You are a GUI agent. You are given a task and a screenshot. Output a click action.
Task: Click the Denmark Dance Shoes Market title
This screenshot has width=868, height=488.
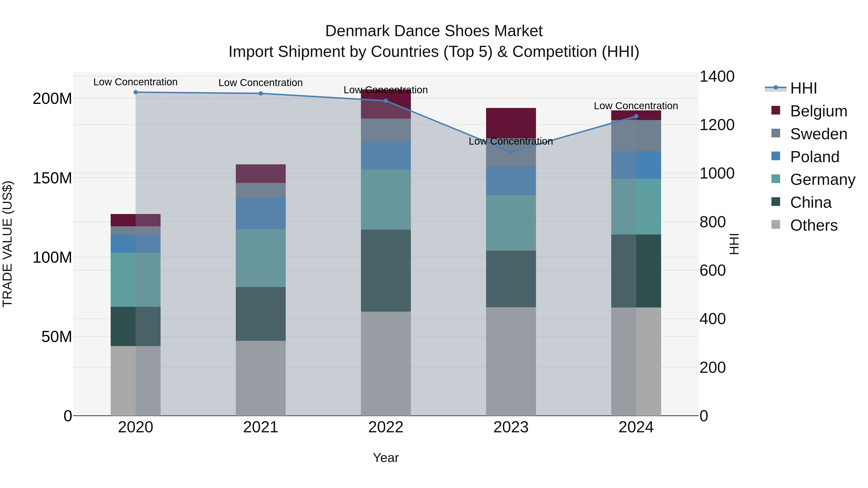434,31
